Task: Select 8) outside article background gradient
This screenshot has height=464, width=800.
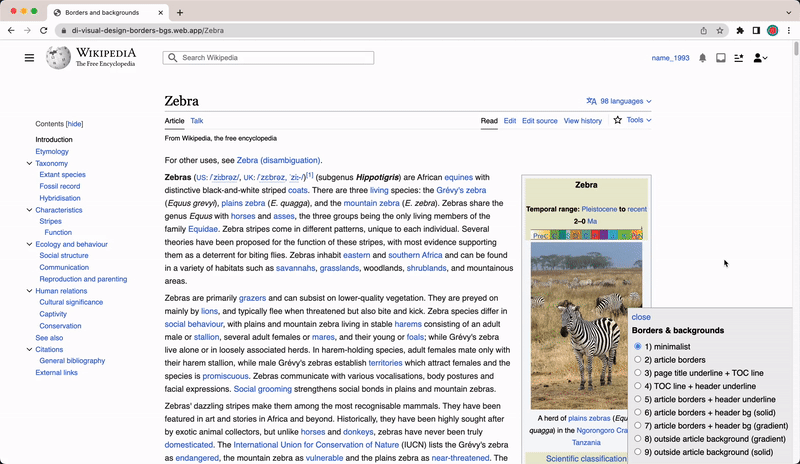Action: [x=637, y=438]
